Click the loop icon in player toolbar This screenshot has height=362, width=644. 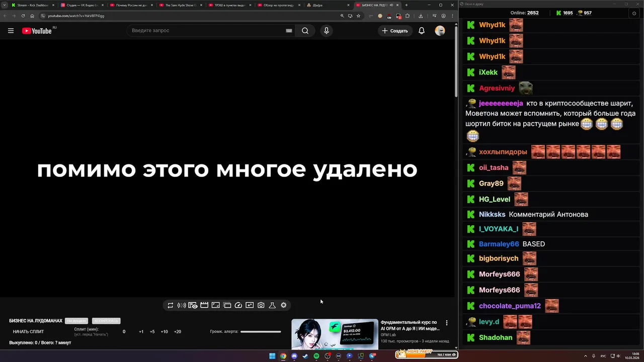171,305
